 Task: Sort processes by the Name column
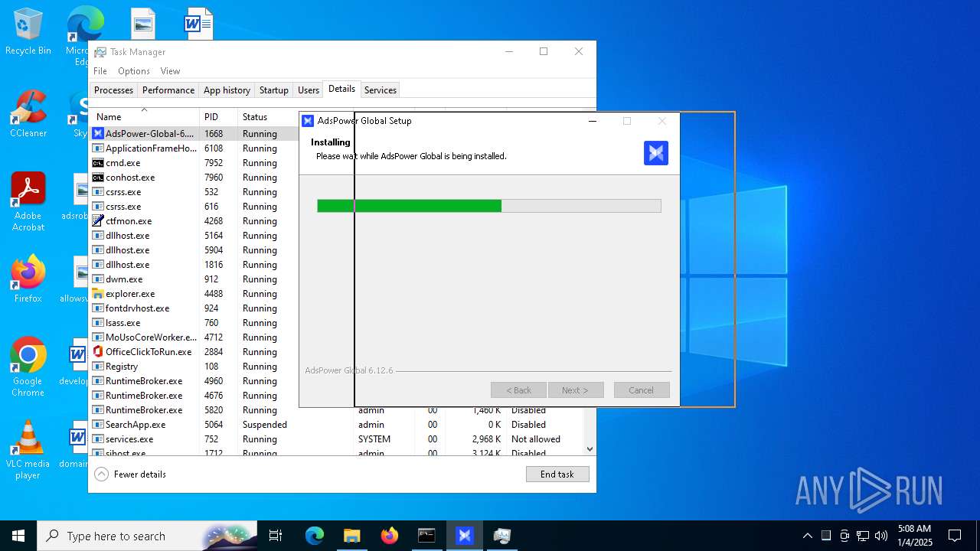(x=144, y=117)
